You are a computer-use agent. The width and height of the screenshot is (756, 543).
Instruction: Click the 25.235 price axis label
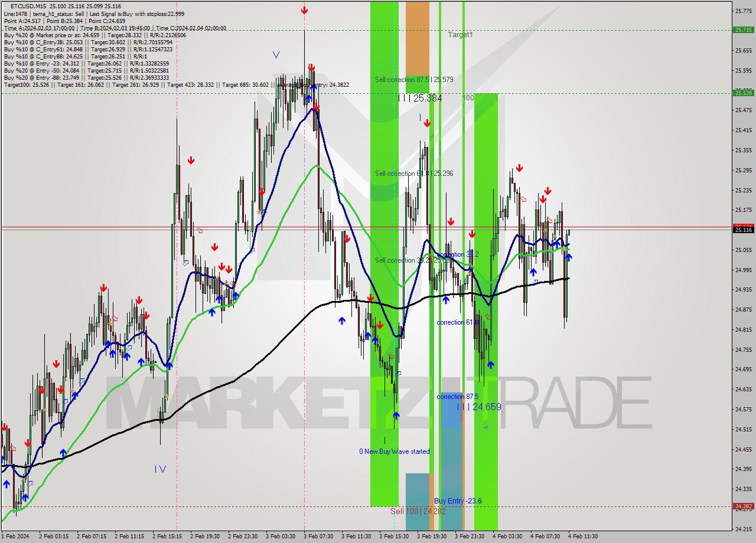(743, 190)
